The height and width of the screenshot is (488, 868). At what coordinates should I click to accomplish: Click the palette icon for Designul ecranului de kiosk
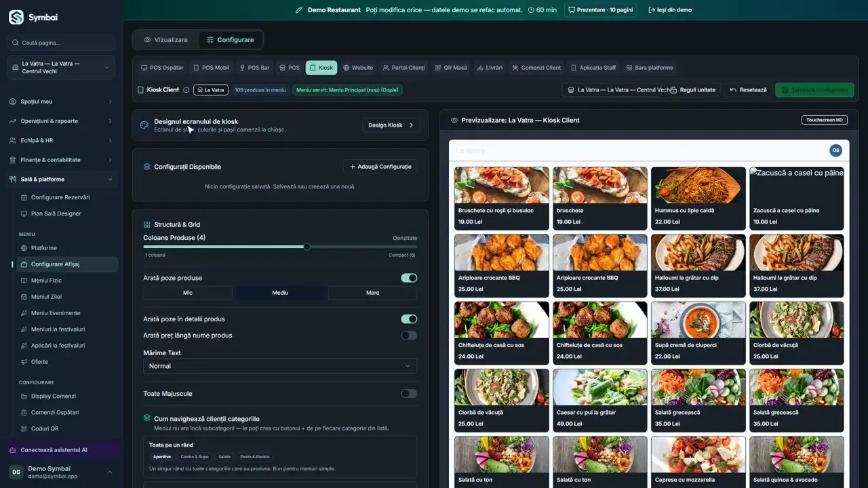pyautogui.click(x=144, y=125)
